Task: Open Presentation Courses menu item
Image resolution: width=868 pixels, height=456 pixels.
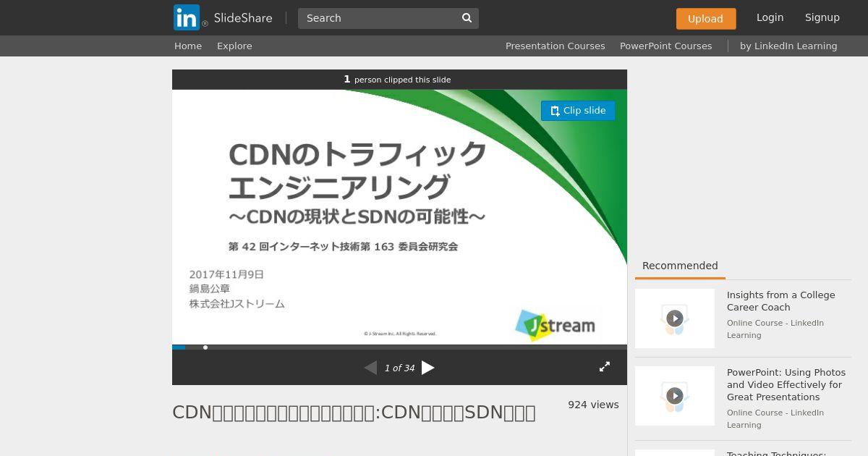Action: click(x=555, y=46)
